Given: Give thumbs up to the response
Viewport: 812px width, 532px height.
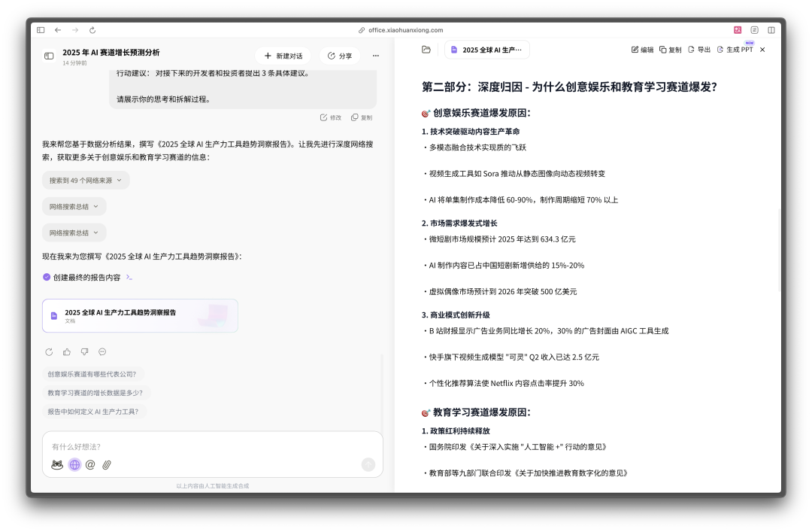Looking at the screenshot, I should (67, 352).
